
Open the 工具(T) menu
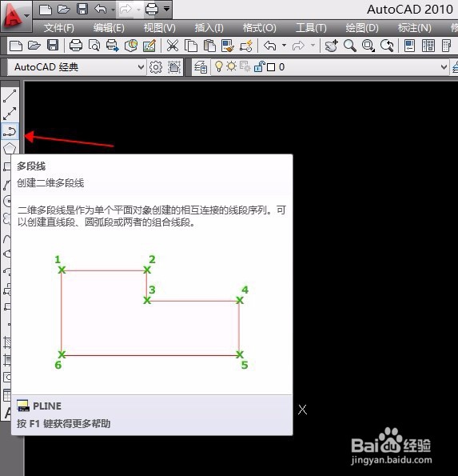coord(311,28)
